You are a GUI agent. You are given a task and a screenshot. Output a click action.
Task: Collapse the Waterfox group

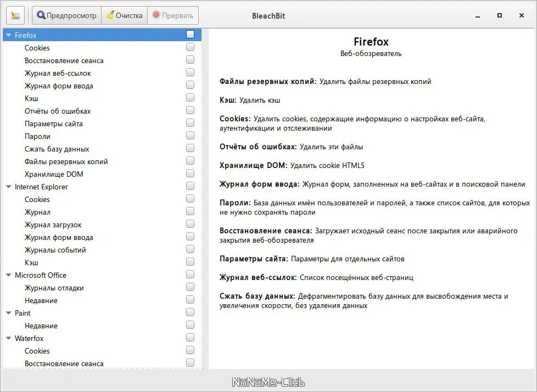click(9, 338)
